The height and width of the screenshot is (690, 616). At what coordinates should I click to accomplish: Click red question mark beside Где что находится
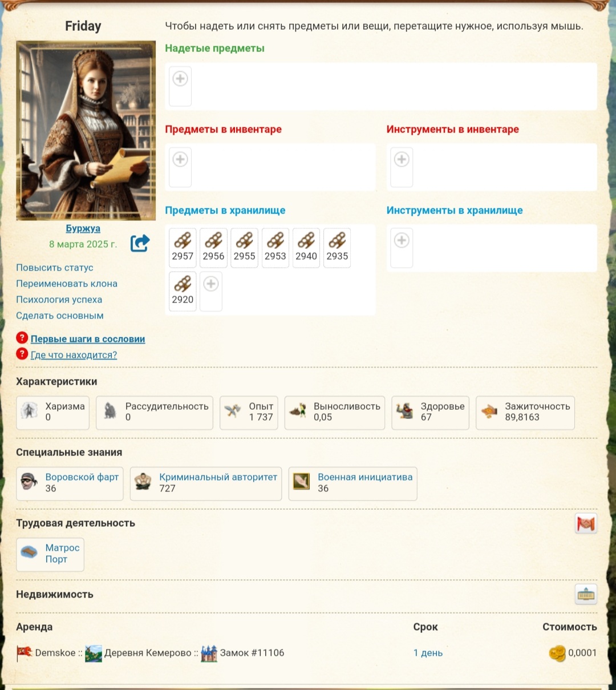[x=22, y=354]
